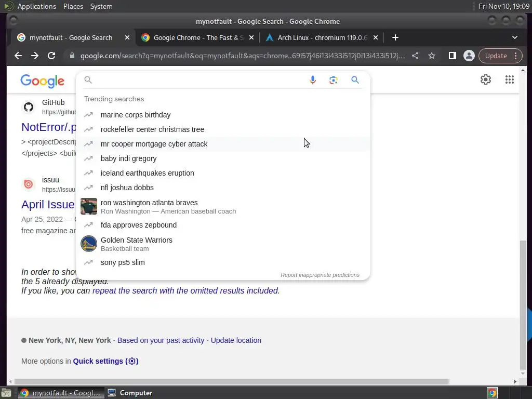Screen dimensions: 532x399
Task: Open the side panel icon
Action: pos(453,56)
